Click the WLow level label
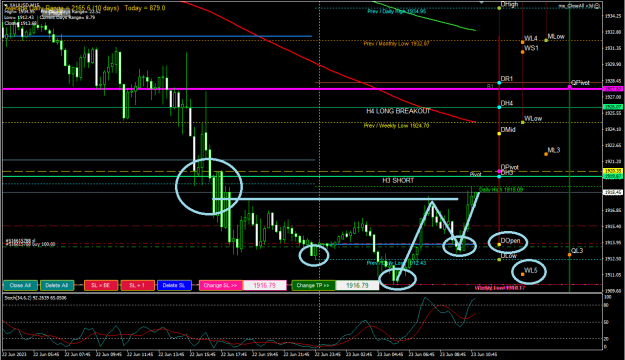The width and height of the screenshot is (625, 360). point(533,118)
